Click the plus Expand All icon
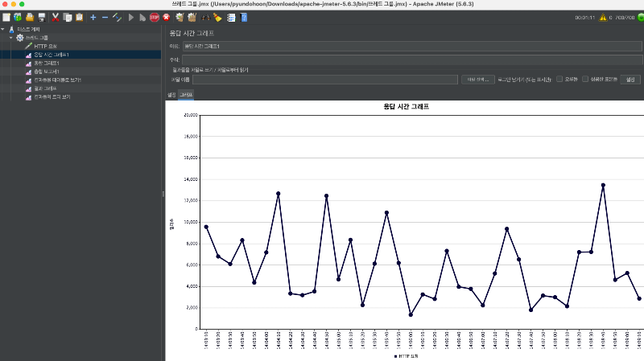This screenshot has width=644, height=361. (x=93, y=17)
